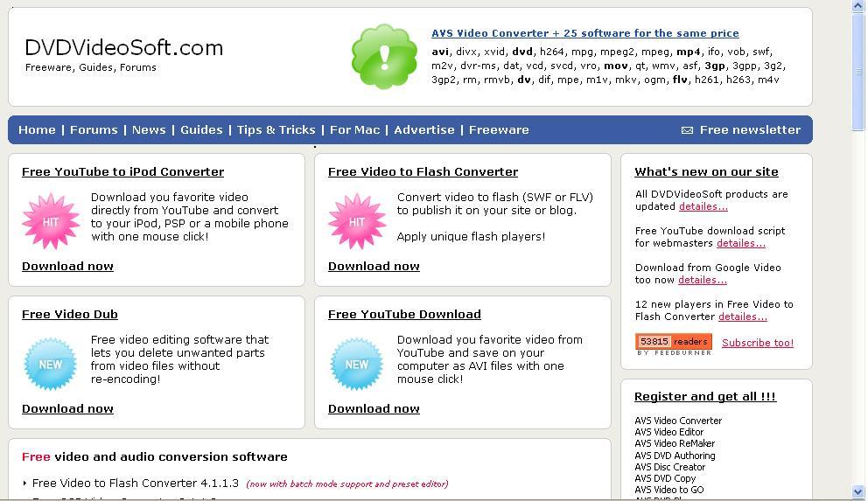This screenshot has height=501, width=868.
Task: Click the scrollbar up arrow
Action: click(858, 6)
